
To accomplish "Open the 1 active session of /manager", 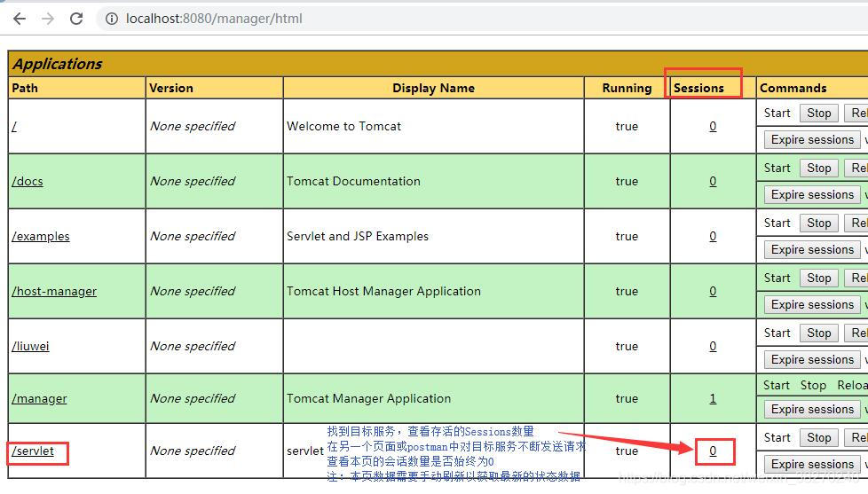I will [713, 398].
